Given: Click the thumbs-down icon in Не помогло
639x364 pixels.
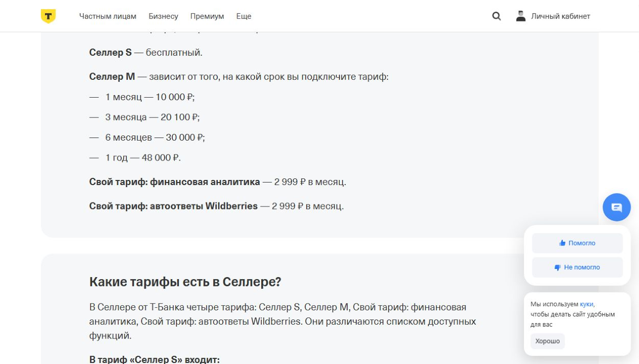Looking at the screenshot, I should 558,267.
